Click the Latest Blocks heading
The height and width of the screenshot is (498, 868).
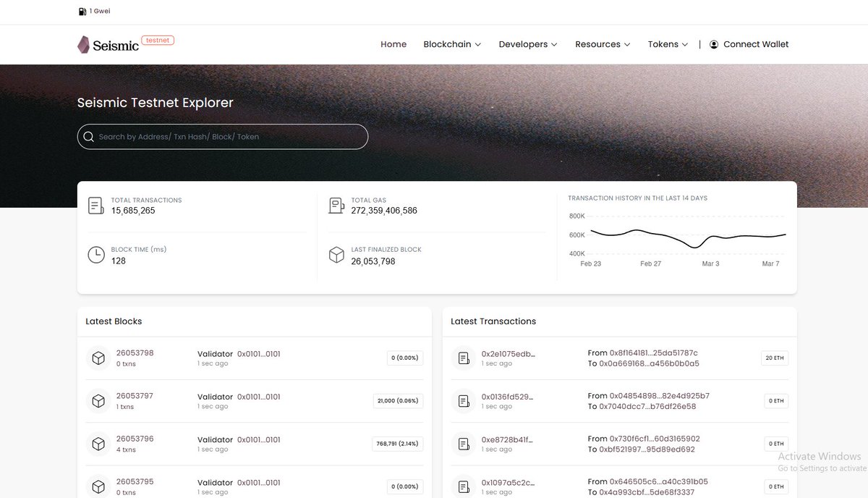point(114,321)
